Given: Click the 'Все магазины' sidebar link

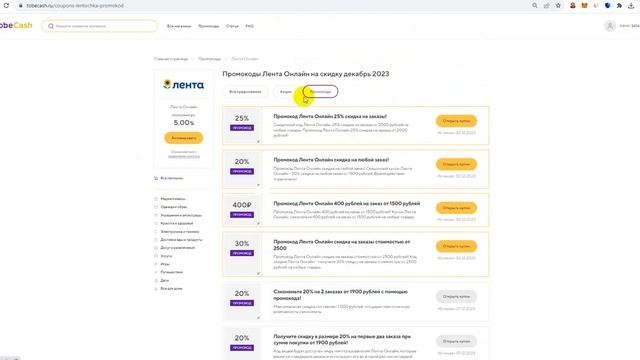Looking at the screenshot, I should (171, 178).
